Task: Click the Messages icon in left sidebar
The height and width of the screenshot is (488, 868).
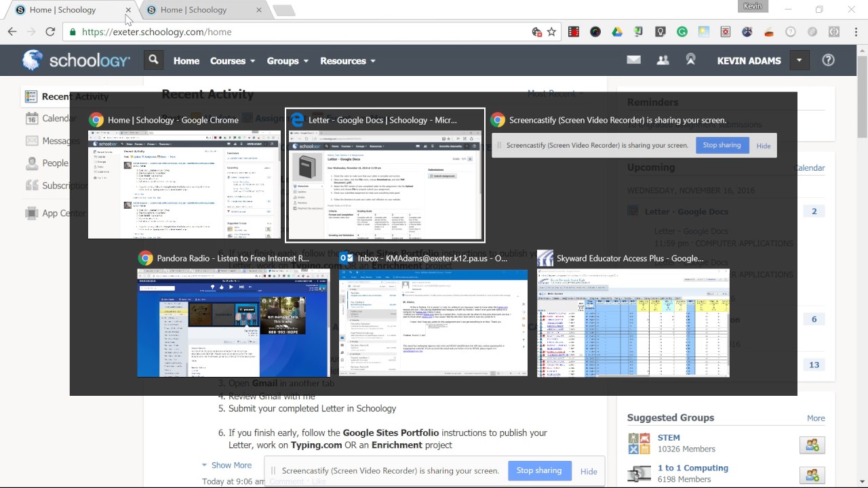Action: point(31,140)
